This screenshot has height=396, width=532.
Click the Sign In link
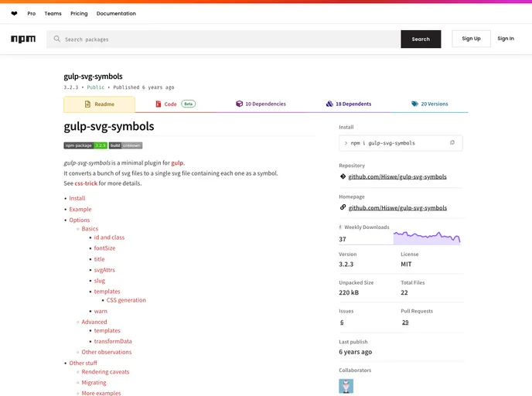click(x=506, y=39)
